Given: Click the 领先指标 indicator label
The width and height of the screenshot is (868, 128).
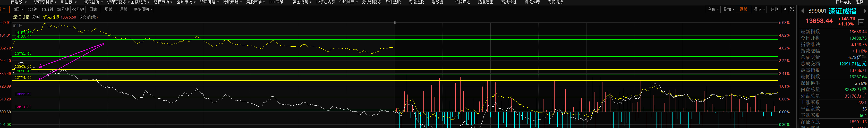Looking at the screenshot, I should click(x=51, y=17).
